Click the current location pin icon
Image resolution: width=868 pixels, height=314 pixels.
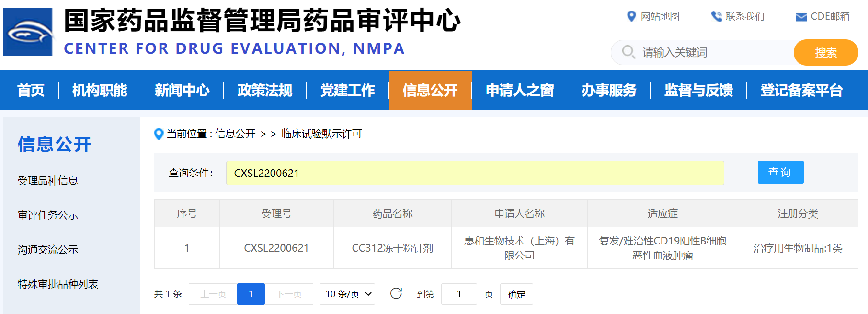pos(159,134)
